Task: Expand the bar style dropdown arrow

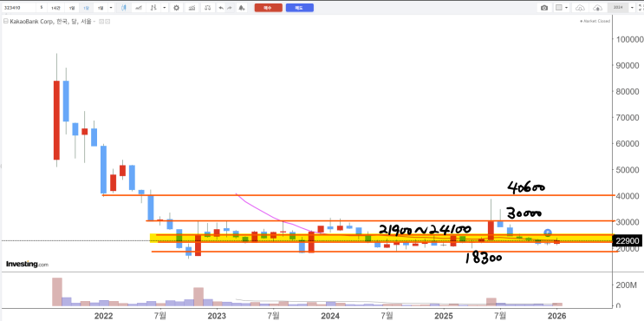Action: coord(165,8)
